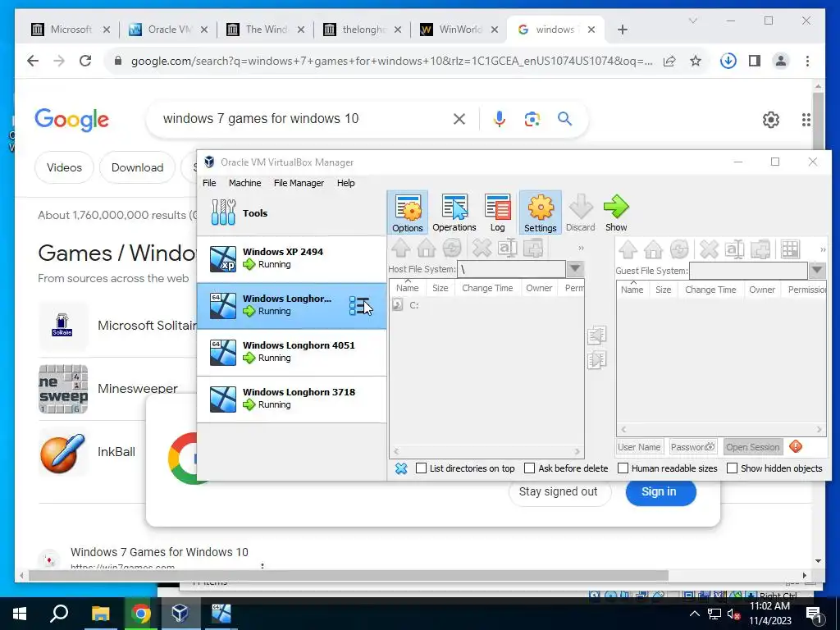840x630 pixels.
Task: Delete selected item in Guest File System toolbar
Action: point(709,249)
